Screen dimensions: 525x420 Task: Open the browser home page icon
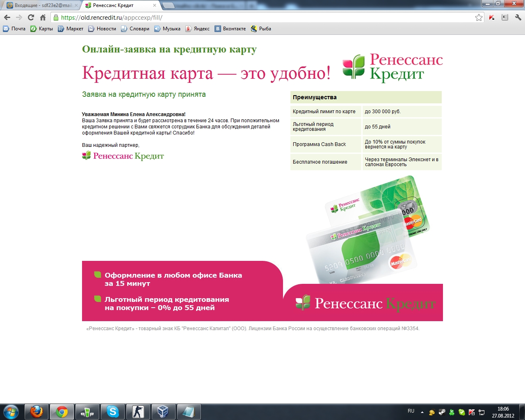[x=43, y=18]
